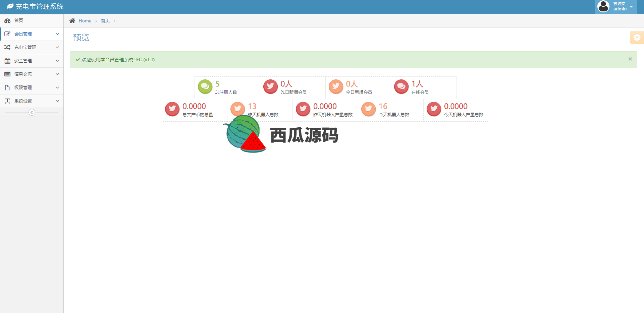Expand the 充电宝管理 chevron
The height and width of the screenshot is (313, 644).
coord(57,47)
